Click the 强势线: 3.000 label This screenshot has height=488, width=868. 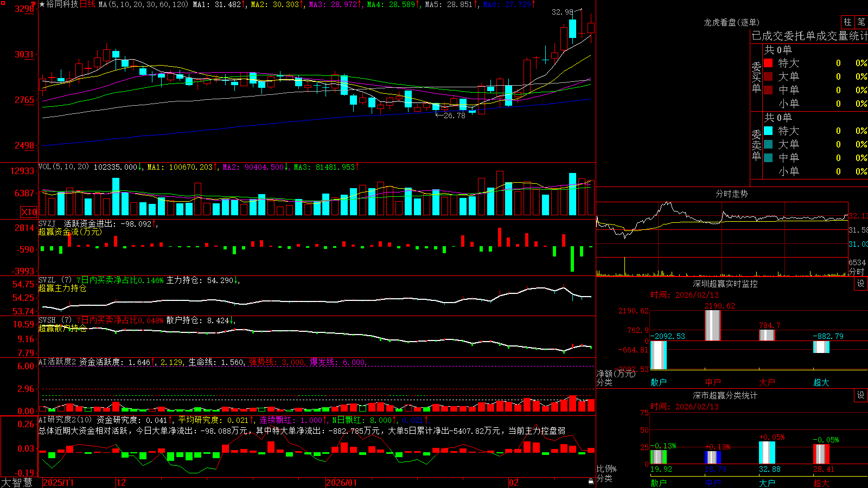pyautogui.click(x=277, y=362)
